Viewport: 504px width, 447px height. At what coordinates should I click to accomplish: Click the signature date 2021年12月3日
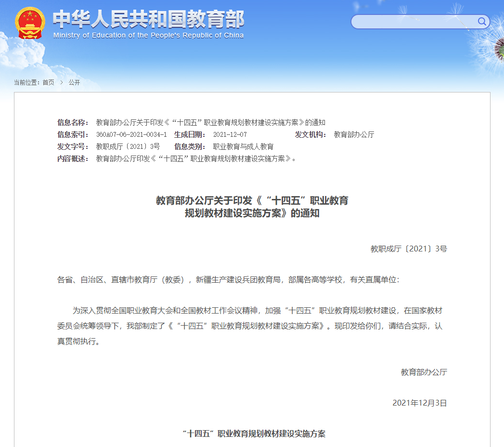point(420,403)
